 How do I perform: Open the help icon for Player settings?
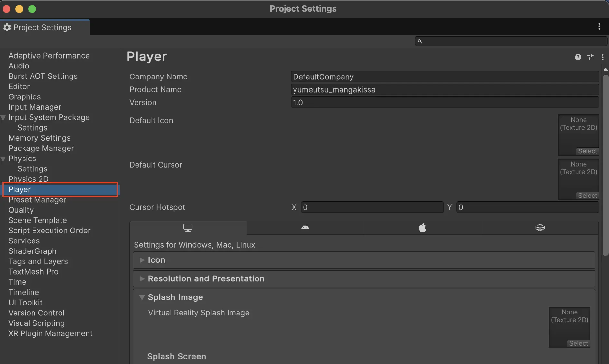(578, 57)
